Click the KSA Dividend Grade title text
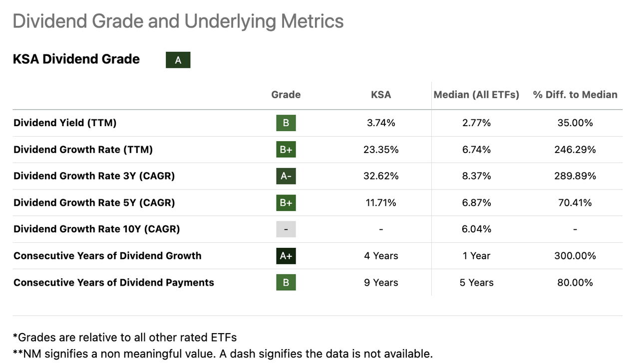 click(76, 59)
